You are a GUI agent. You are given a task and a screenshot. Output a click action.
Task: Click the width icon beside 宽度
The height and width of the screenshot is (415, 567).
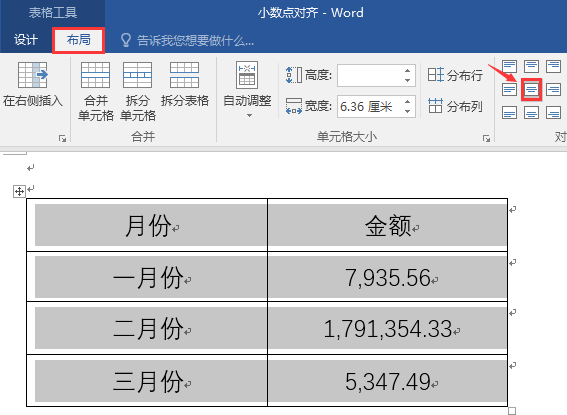coord(294,106)
